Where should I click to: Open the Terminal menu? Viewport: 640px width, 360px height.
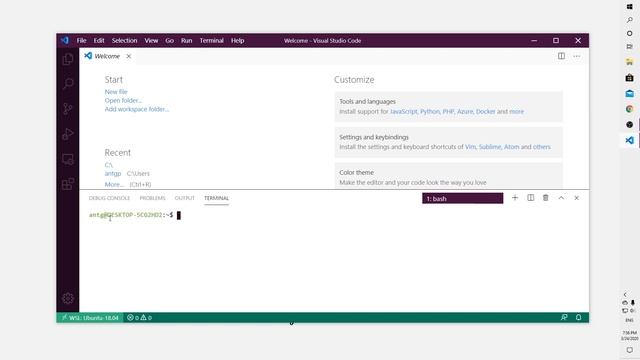pos(211,40)
